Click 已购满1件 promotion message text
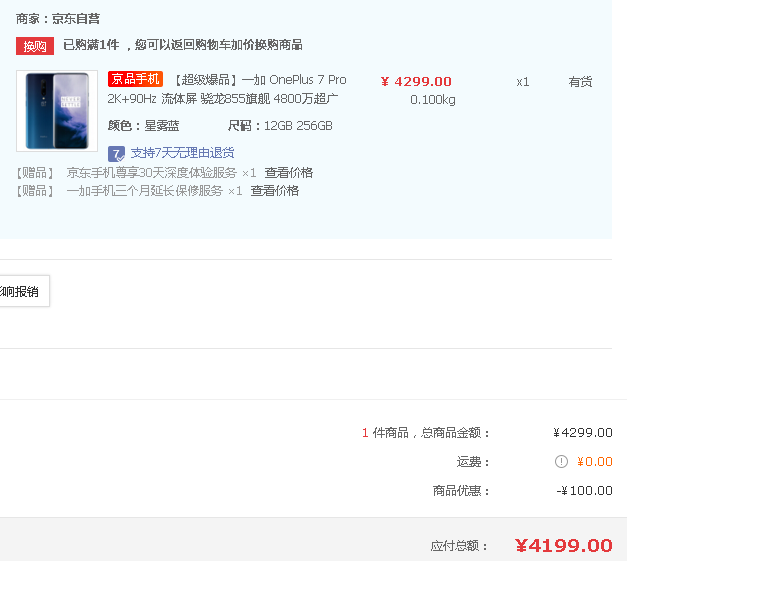The width and height of the screenshot is (768, 614). pyautogui.click(x=183, y=45)
